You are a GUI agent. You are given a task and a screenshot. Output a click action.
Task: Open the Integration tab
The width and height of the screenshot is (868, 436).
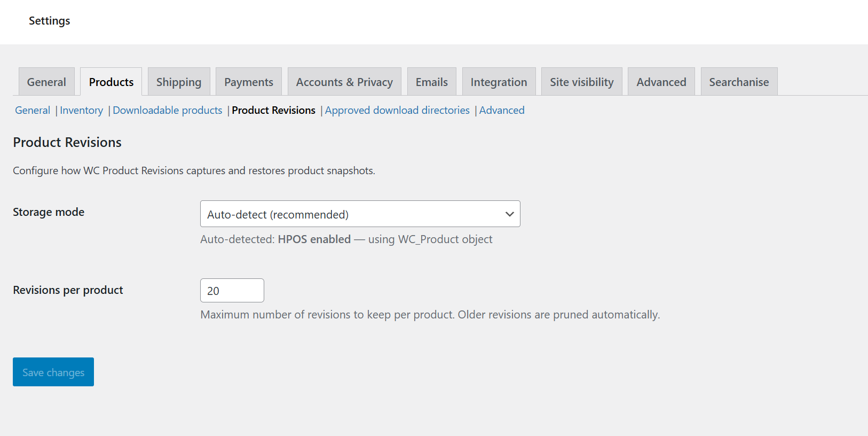coord(499,82)
